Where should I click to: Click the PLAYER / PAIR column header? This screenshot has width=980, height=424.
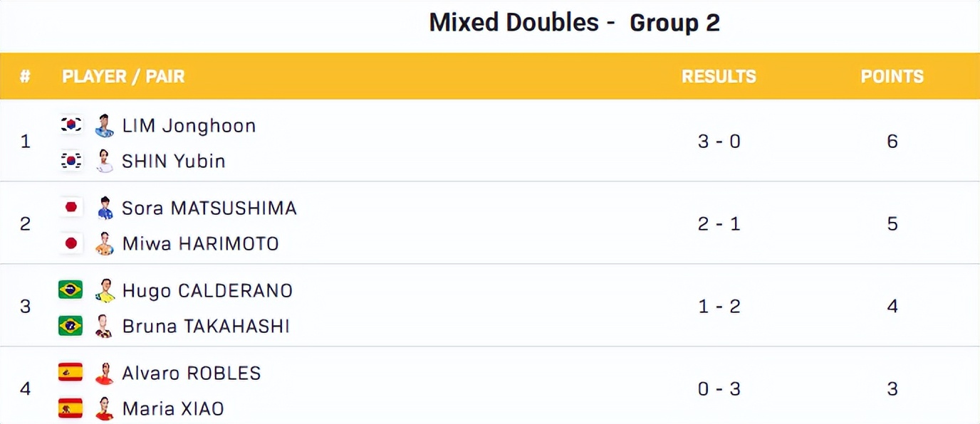click(x=123, y=76)
